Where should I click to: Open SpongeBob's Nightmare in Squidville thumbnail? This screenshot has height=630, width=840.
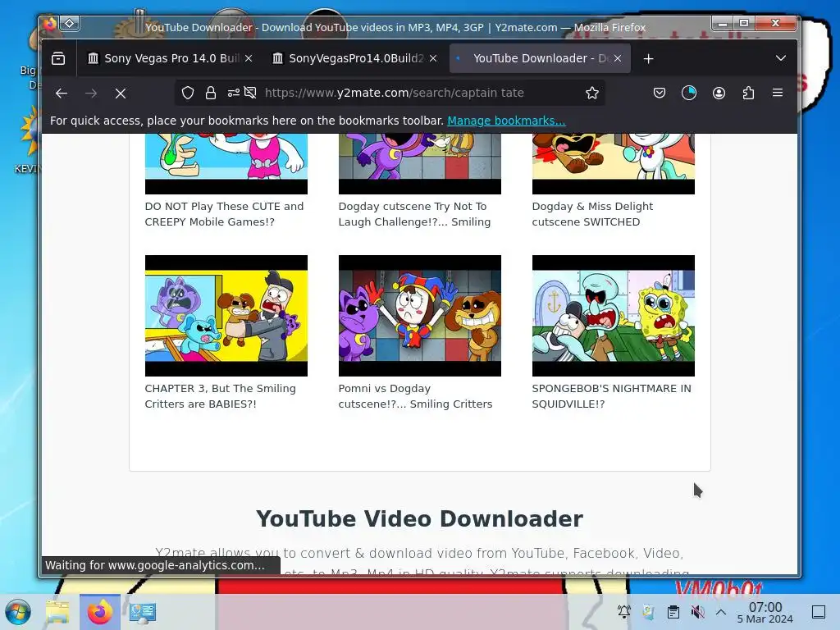613,316
